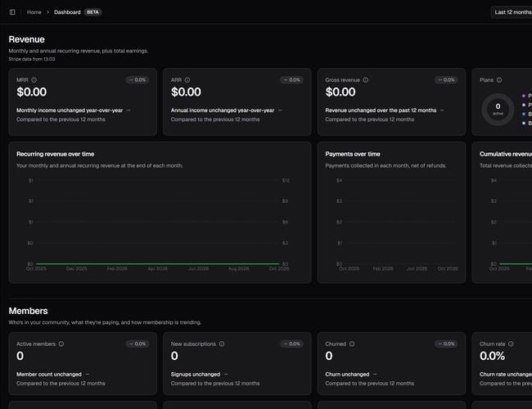
Task: Click the green recurring revenue line
Action: pos(157,263)
